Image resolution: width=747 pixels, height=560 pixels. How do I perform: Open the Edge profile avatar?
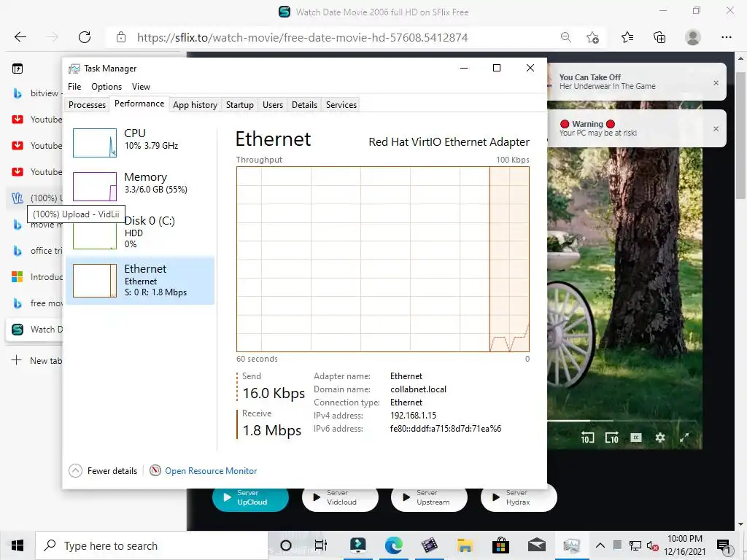693,37
